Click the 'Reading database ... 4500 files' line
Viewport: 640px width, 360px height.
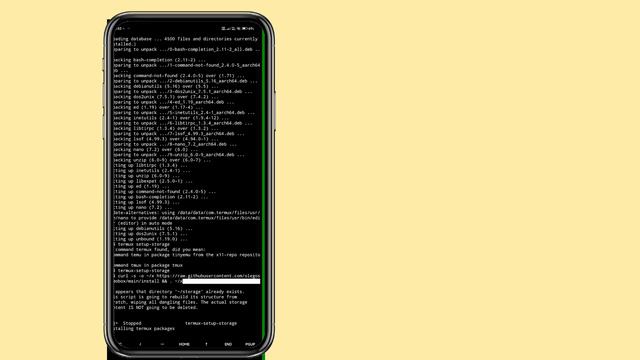(186, 39)
